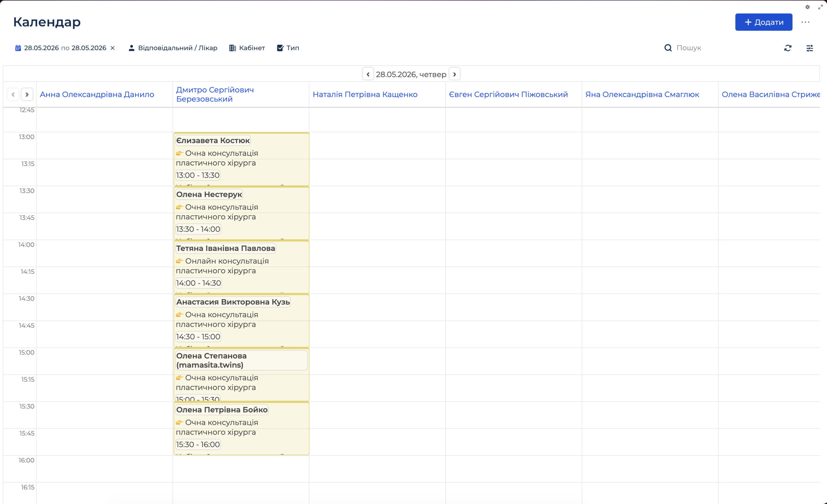827x504 pixels.
Task: Open the Тип filter
Action: click(288, 48)
